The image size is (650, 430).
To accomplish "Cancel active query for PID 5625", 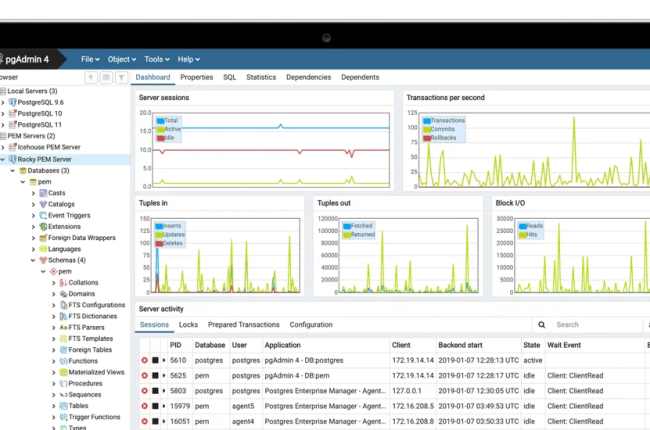I will point(155,376).
